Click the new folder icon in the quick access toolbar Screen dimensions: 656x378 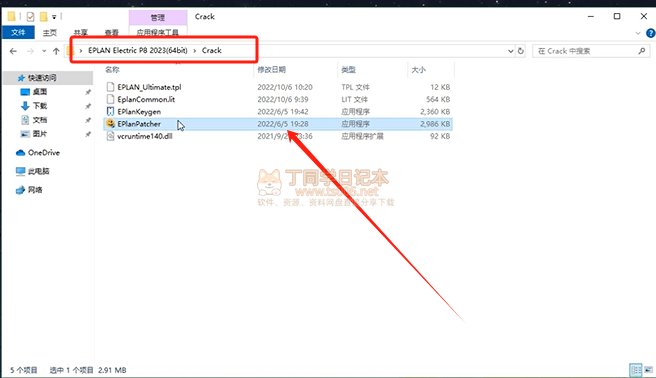[44, 17]
